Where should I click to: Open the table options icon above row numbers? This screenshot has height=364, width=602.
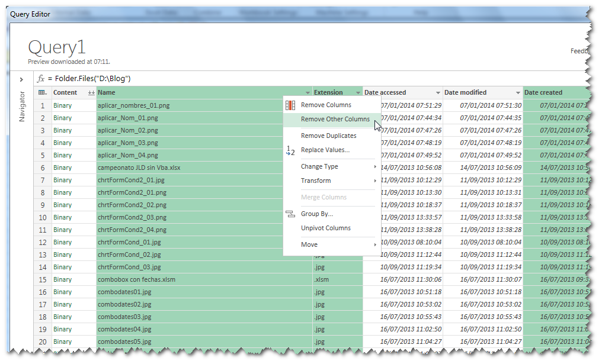tap(41, 92)
